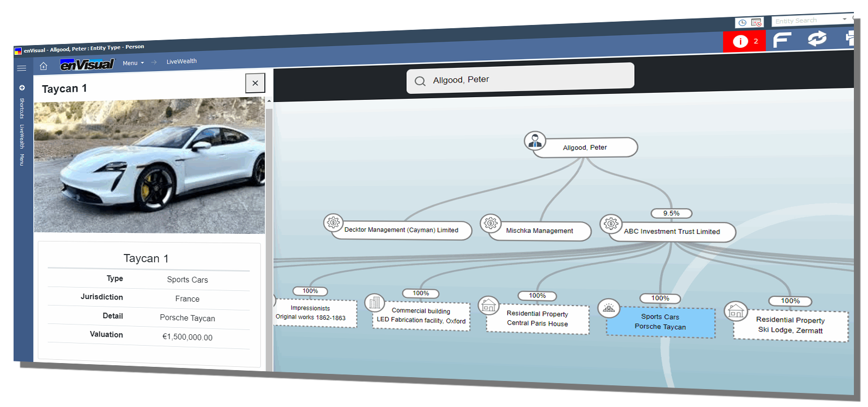Expand the Menu dropdown in the toolbar

click(133, 63)
